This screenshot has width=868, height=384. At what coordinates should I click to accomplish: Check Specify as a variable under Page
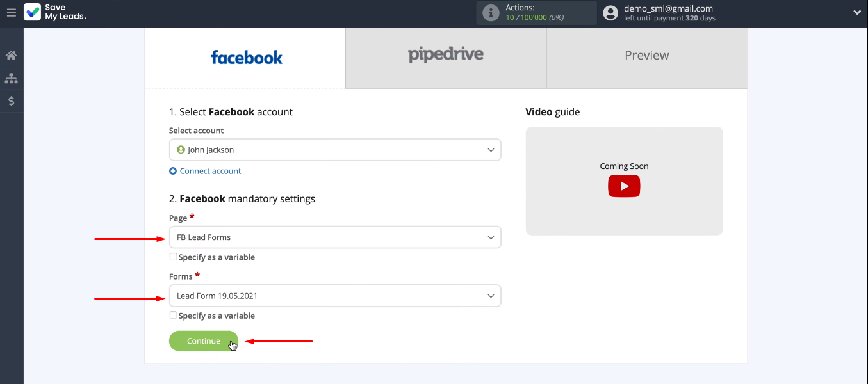coord(173,257)
